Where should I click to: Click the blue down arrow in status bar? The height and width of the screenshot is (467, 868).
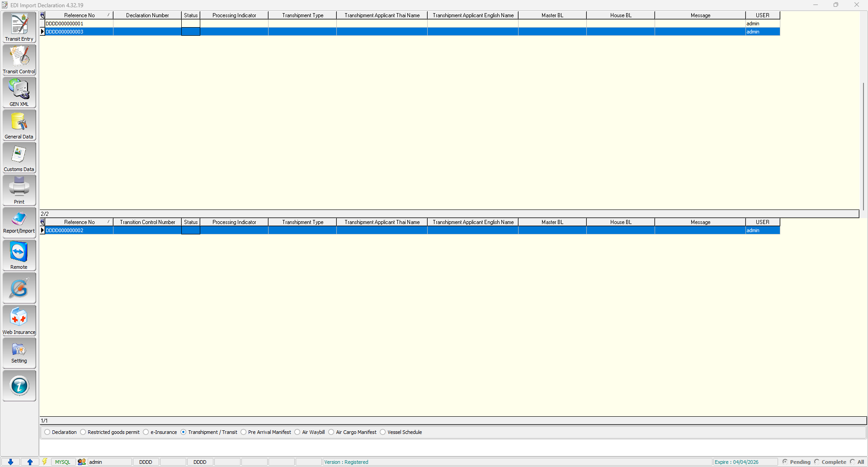pyautogui.click(x=10, y=462)
